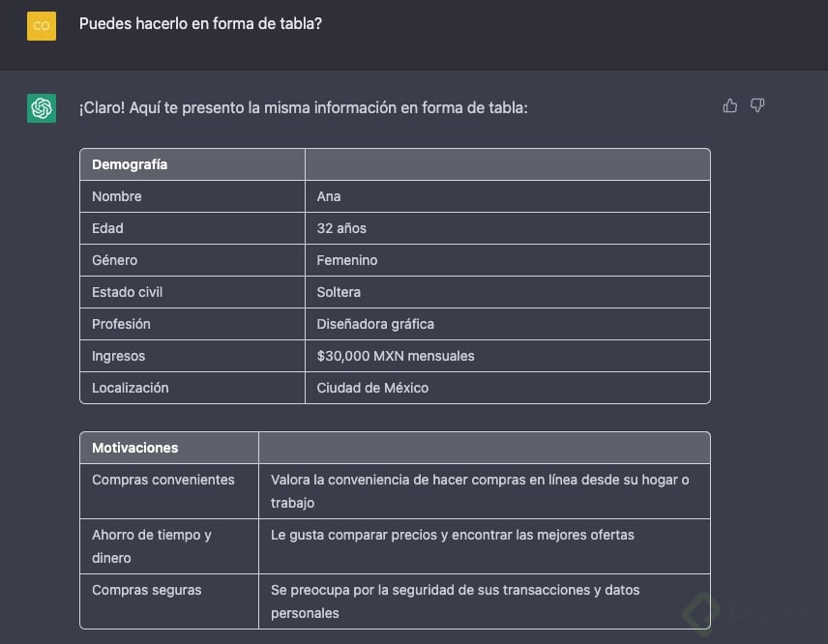Click the yellow CO user avatar
The height and width of the screenshot is (644, 828).
[x=41, y=26]
